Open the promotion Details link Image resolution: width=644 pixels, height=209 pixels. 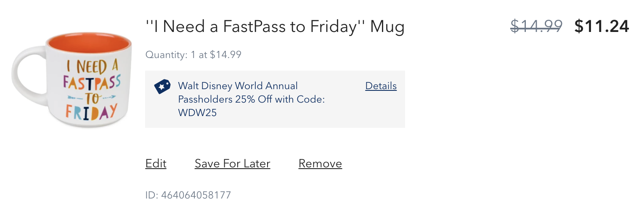click(x=381, y=86)
